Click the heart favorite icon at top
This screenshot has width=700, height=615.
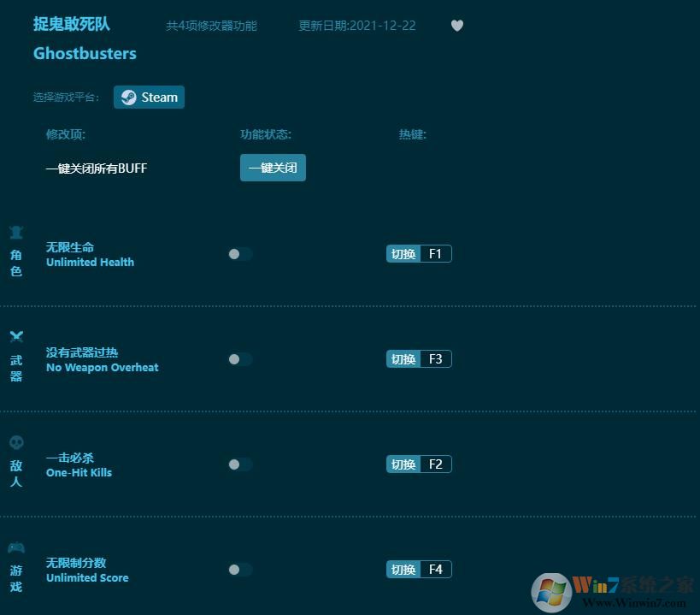(x=457, y=26)
